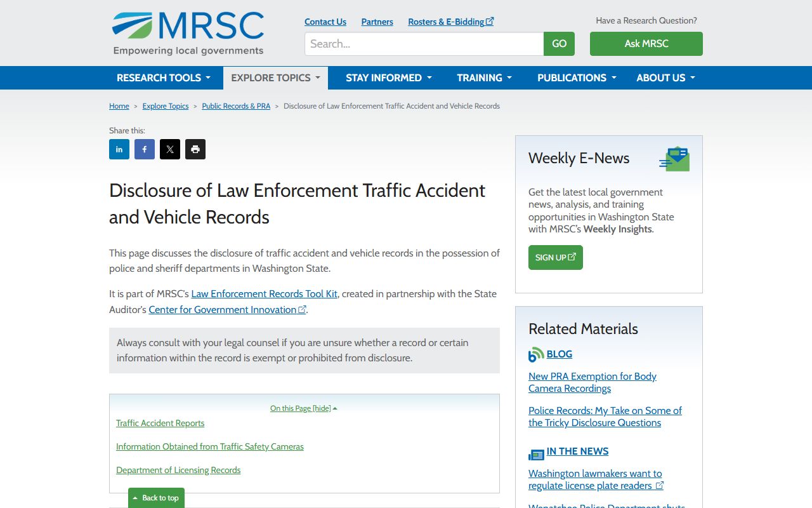Open Washington lawmakers license plate readers article
812x508 pixels.
click(596, 479)
